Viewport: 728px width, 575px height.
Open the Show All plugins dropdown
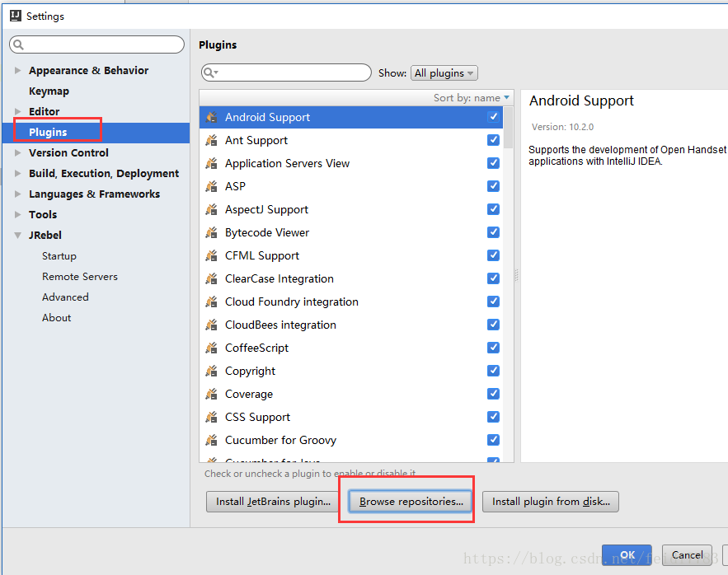pyautogui.click(x=444, y=73)
